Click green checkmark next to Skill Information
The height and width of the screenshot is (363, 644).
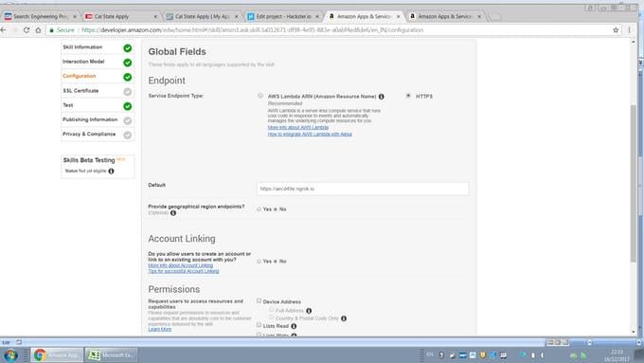click(128, 48)
